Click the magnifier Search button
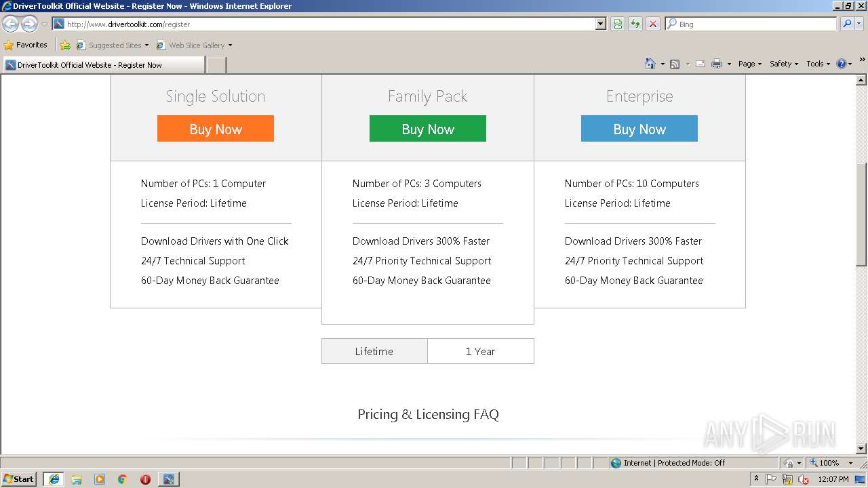 [x=846, y=24]
